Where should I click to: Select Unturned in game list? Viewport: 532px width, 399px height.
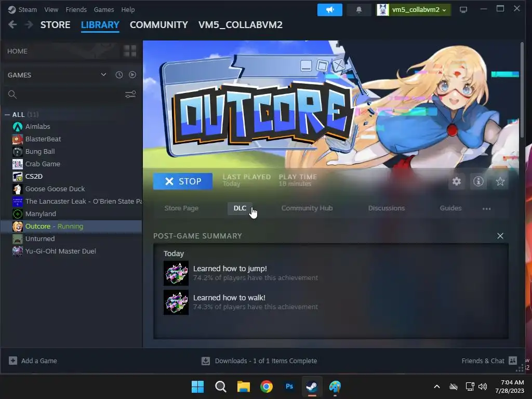40,239
